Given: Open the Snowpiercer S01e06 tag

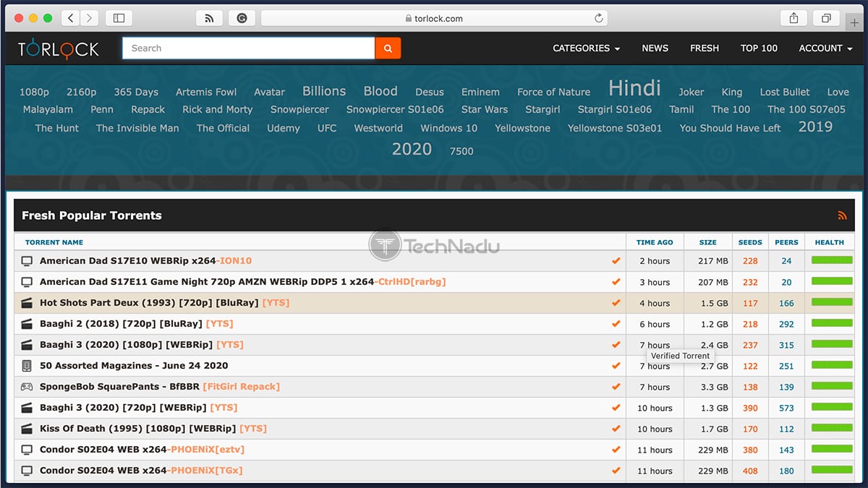Looking at the screenshot, I should pyautogui.click(x=395, y=109).
